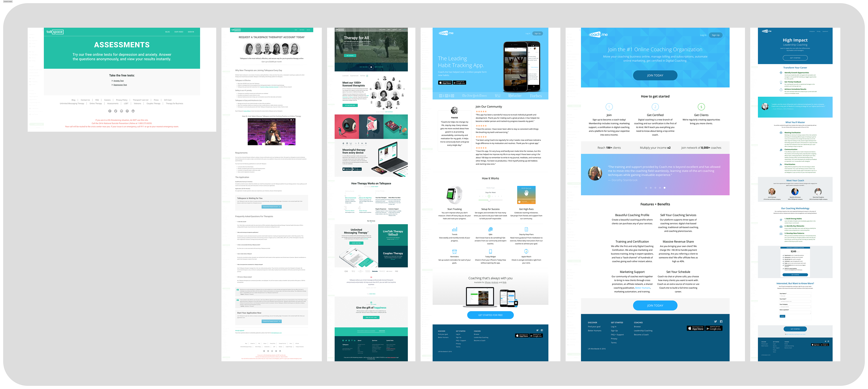Click App Store badge in Habit Tracking hero

click(x=445, y=83)
